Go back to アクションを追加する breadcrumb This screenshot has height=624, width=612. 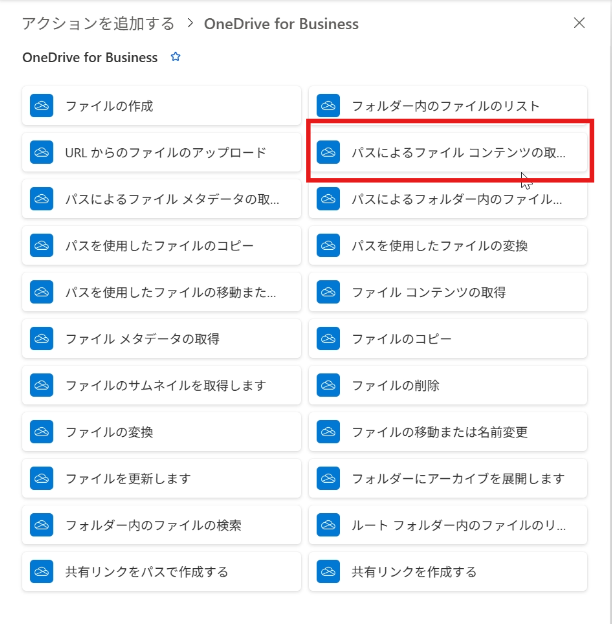pos(97,23)
